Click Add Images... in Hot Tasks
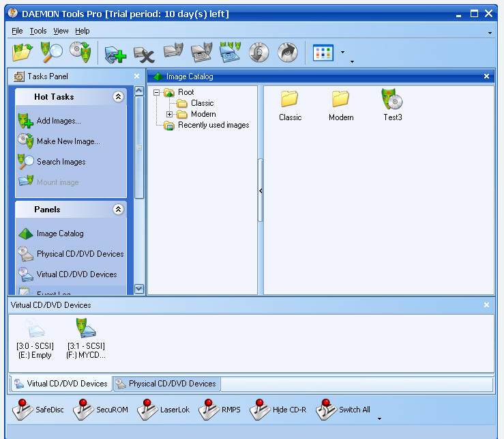The height and width of the screenshot is (439, 504). pos(59,121)
